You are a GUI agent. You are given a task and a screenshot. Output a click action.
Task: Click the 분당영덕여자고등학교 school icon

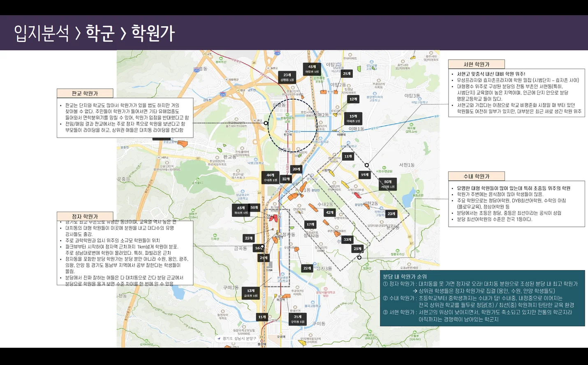[375, 93]
